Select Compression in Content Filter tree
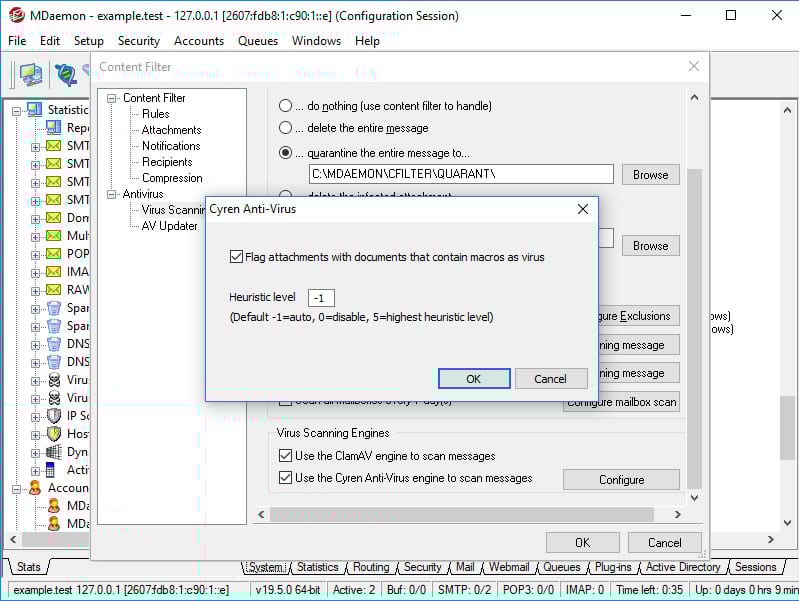The width and height of the screenshot is (799, 601). (172, 178)
